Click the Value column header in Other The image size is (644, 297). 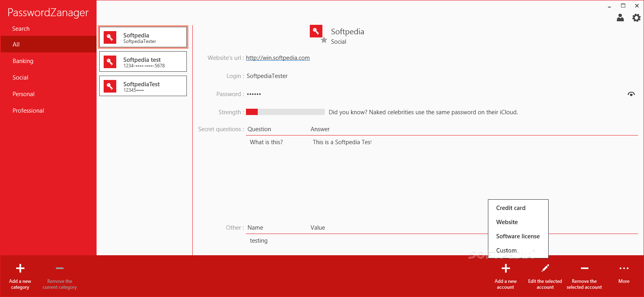pyautogui.click(x=318, y=228)
